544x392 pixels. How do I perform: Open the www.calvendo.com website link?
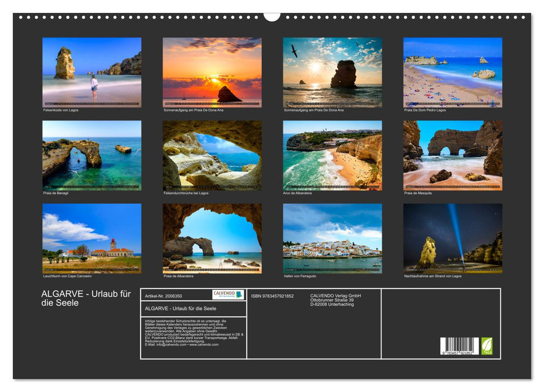[206, 344]
